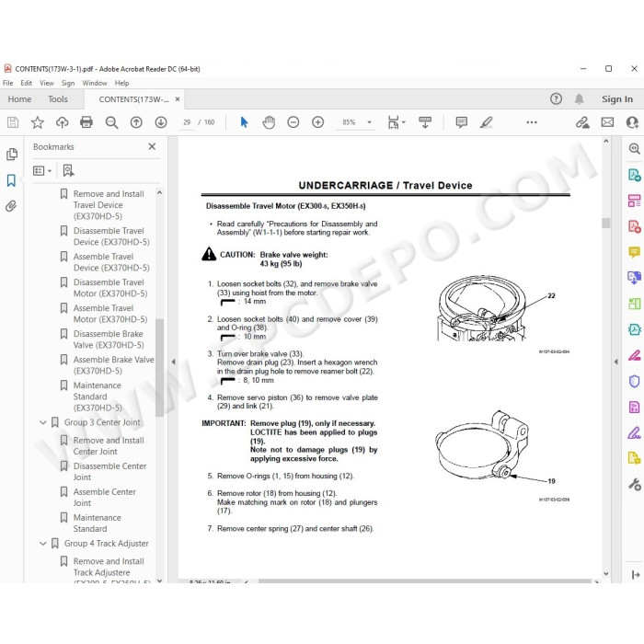Viewport: 644px width, 644px height.
Task: Click the bookmarks panel scrollbar thumb
Action: (x=160, y=368)
